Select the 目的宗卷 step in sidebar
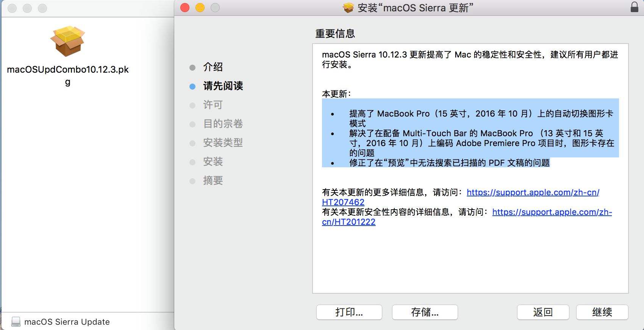644x330 pixels. 223,124
